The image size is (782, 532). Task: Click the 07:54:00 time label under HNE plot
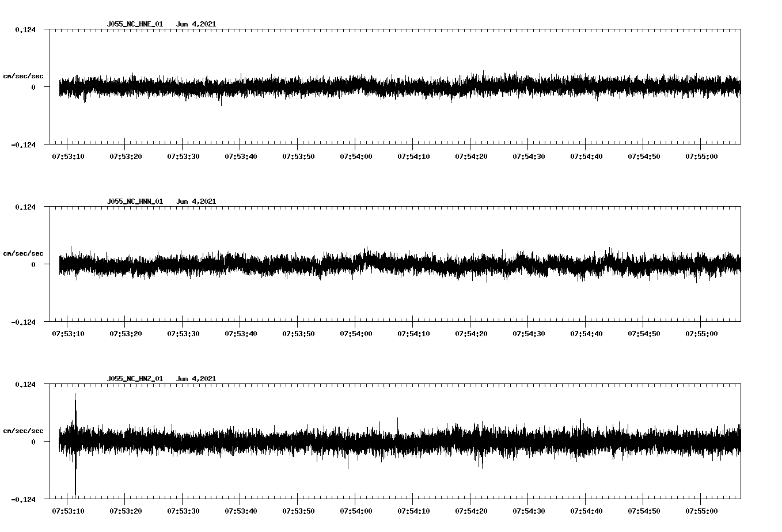pyautogui.click(x=356, y=157)
